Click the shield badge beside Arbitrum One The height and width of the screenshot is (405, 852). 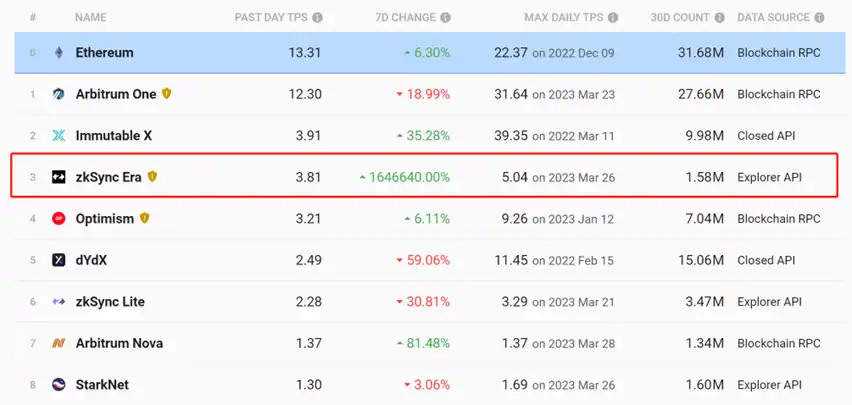pos(167,94)
